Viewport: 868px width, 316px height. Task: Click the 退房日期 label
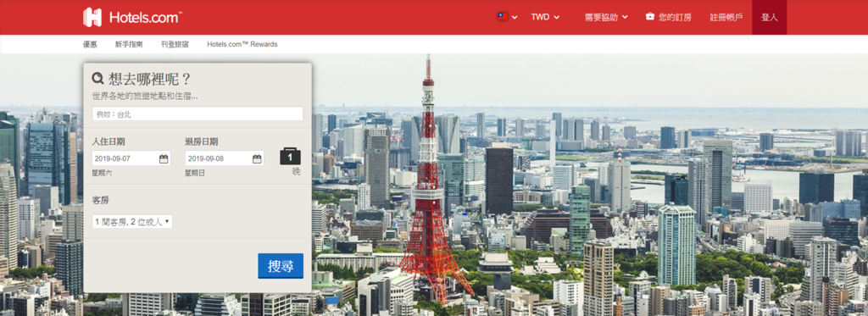(201, 141)
